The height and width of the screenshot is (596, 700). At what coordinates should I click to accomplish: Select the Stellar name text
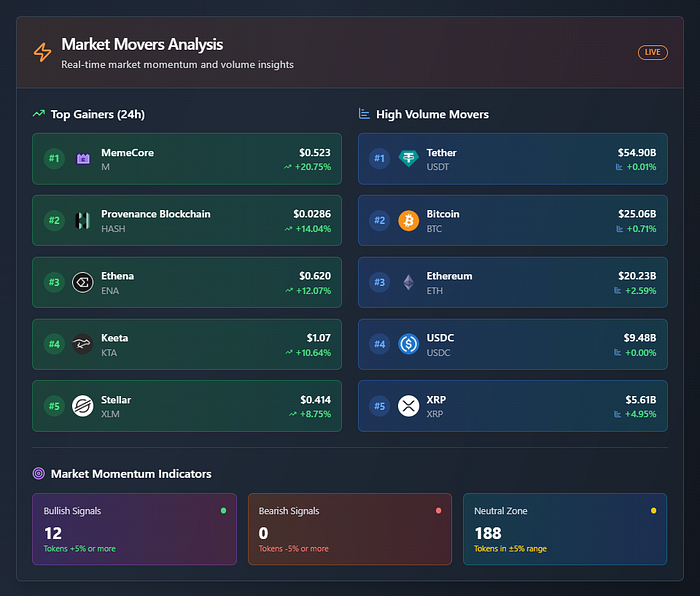[x=116, y=400]
